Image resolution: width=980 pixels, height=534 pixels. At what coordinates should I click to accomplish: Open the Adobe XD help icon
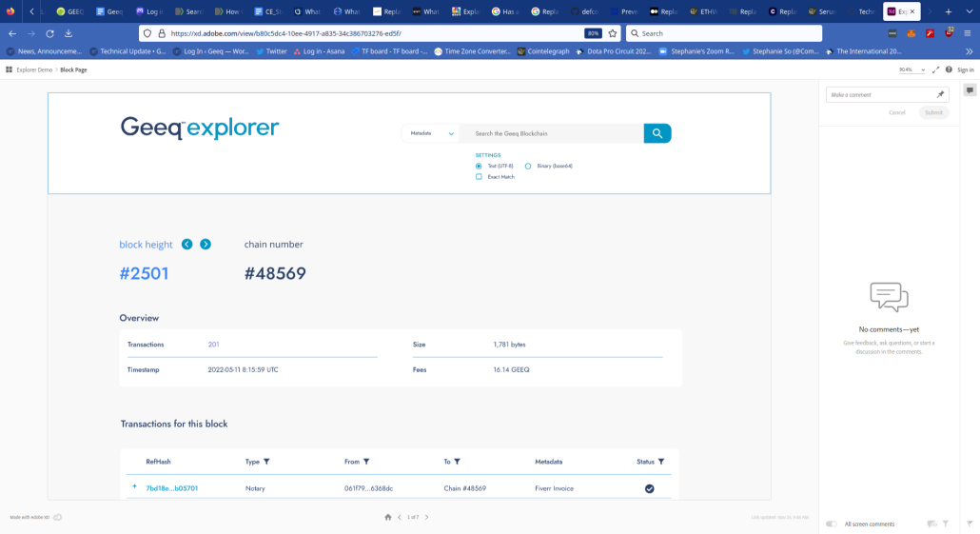click(949, 70)
